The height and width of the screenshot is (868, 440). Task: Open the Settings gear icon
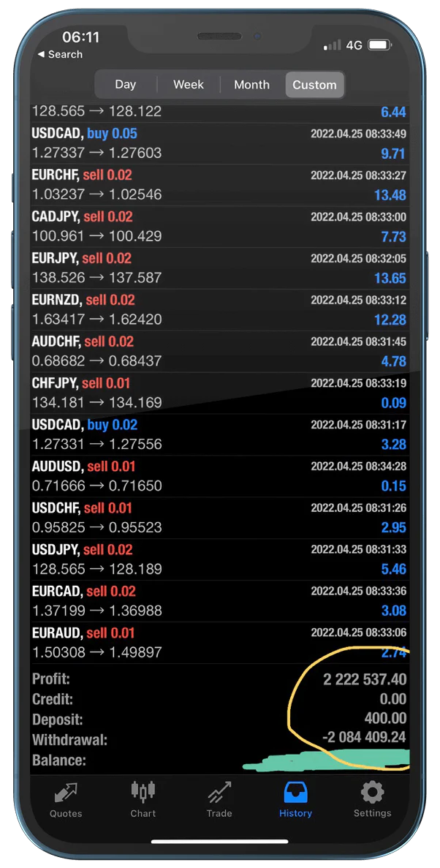(x=372, y=792)
